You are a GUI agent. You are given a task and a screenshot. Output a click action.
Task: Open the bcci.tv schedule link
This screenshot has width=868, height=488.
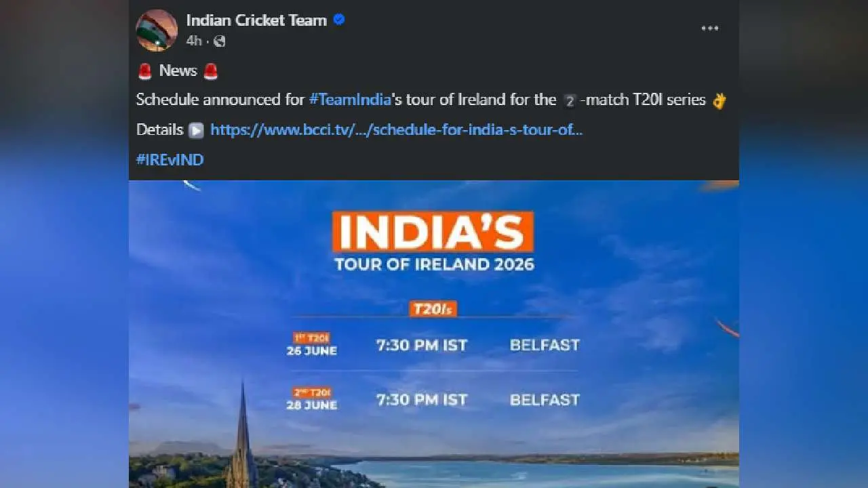[x=396, y=129]
